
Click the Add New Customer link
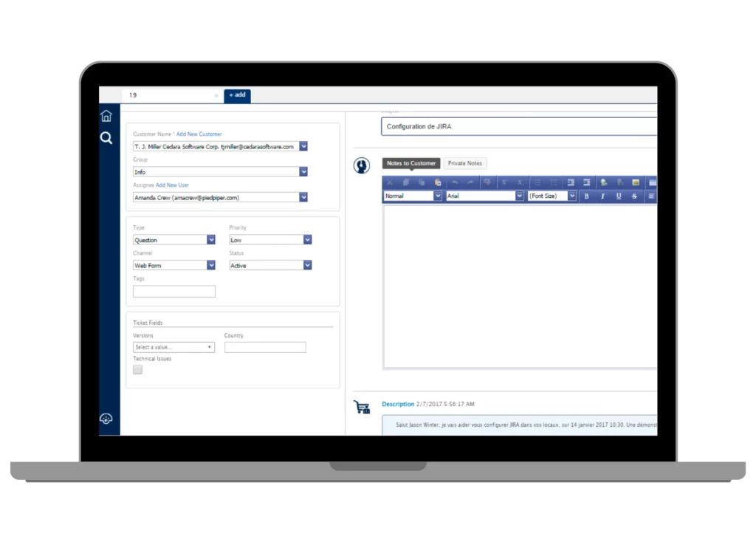point(199,134)
